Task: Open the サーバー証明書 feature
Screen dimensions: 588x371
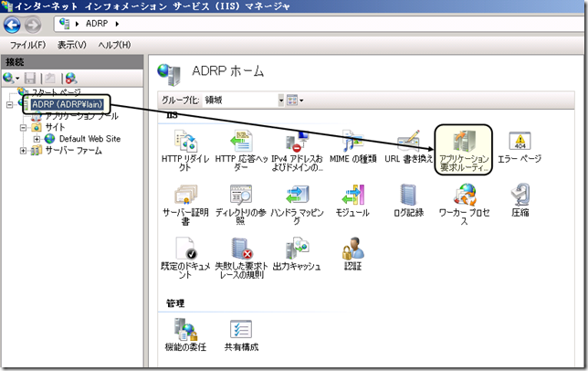Action: click(x=185, y=205)
